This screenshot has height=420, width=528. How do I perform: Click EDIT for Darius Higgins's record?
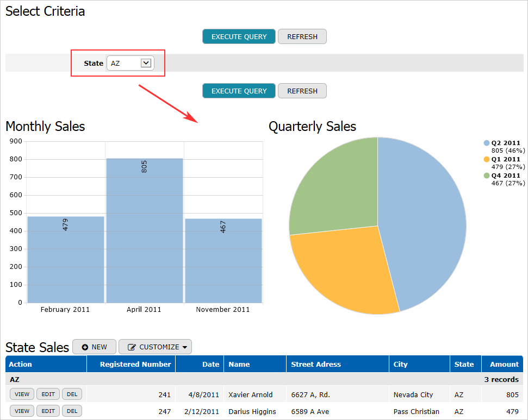(48, 411)
